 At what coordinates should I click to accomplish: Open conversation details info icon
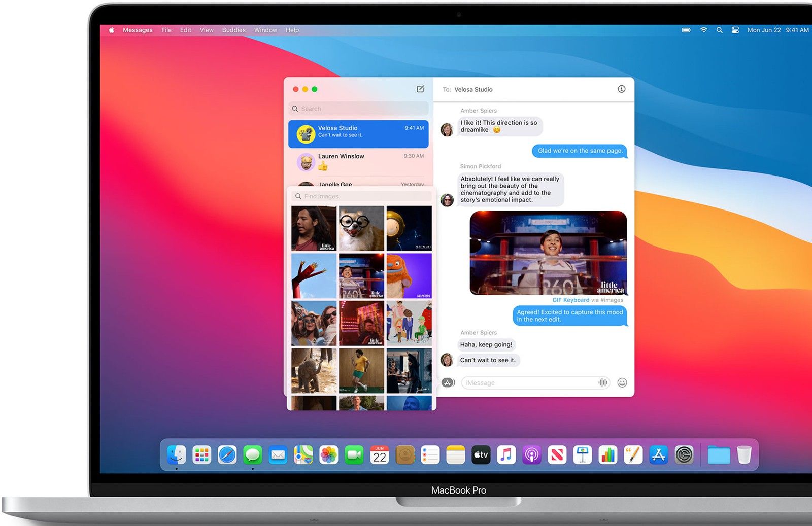[621, 89]
